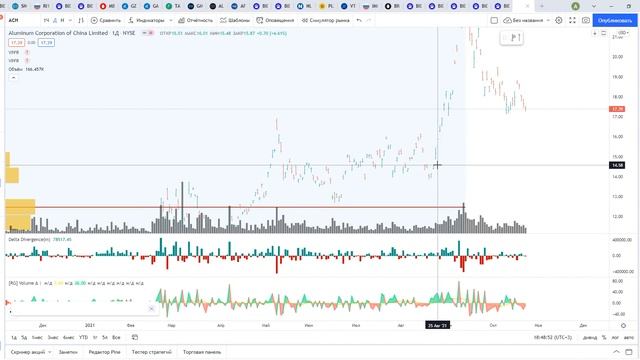Open the USD currency dropdown
Image resolution: width=640 pixels, height=360 pixels.
[623, 33]
